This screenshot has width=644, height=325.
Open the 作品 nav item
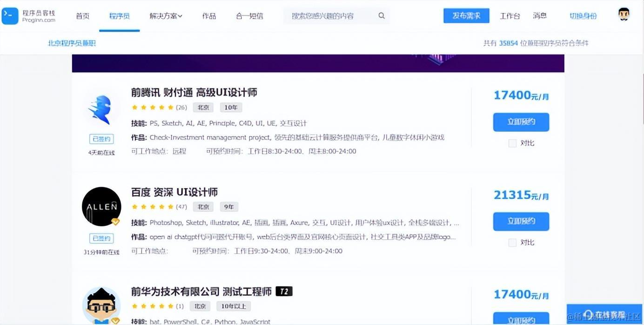point(209,16)
